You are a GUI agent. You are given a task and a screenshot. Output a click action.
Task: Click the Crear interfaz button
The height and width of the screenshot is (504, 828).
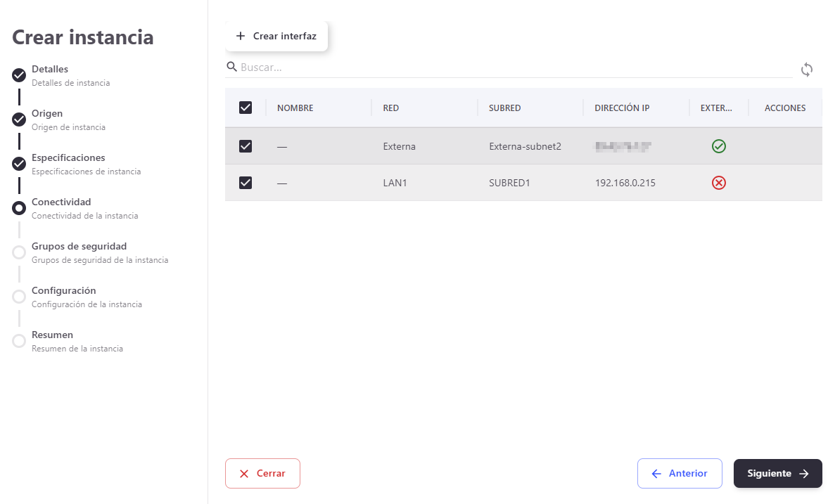click(276, 36)
